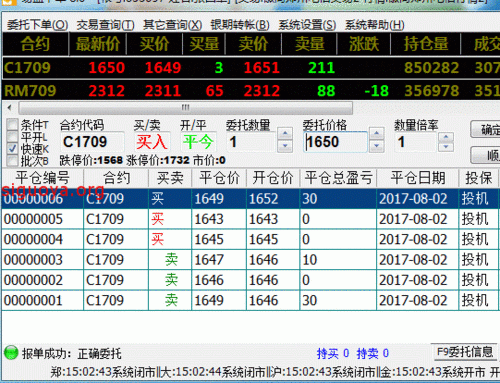Image resolution: width=500 pixels, height=383 pixels.
Task: Toggle the 平开L checkbox
Action: coord(12,136)
